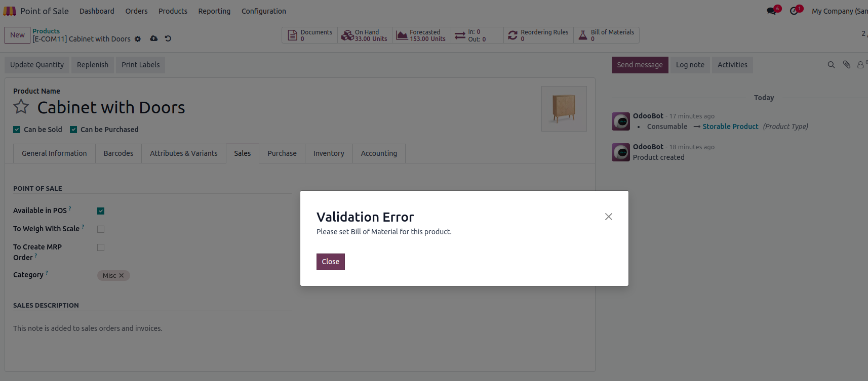Open the activities clock icon in navbar
This screenshot has height=381, width=868.
click(x=794, y=11)
